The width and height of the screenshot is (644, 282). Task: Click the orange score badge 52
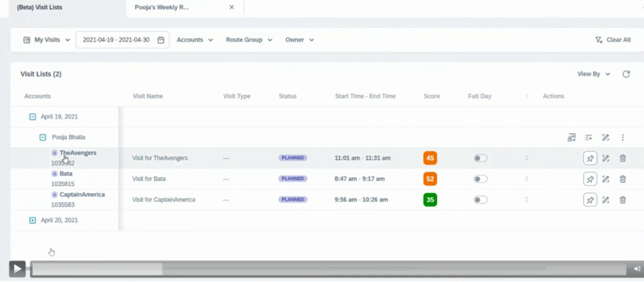(430, 179)
